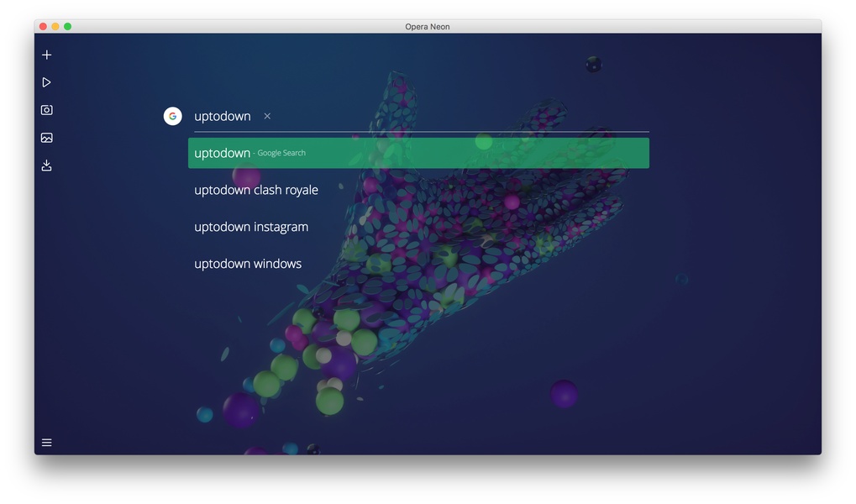
Task: Open the video player sidebar panel
Action: [x=47, y=82]
